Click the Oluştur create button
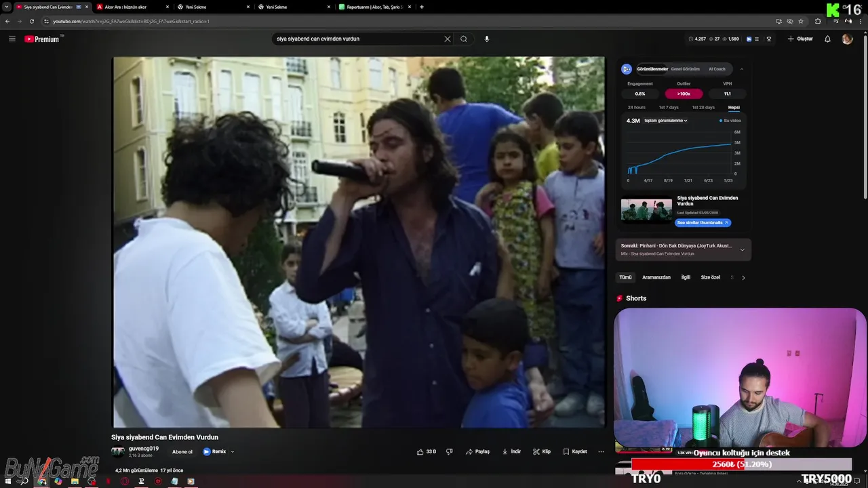Viewport: 868px width, 488px height. (x=800, y=39)
